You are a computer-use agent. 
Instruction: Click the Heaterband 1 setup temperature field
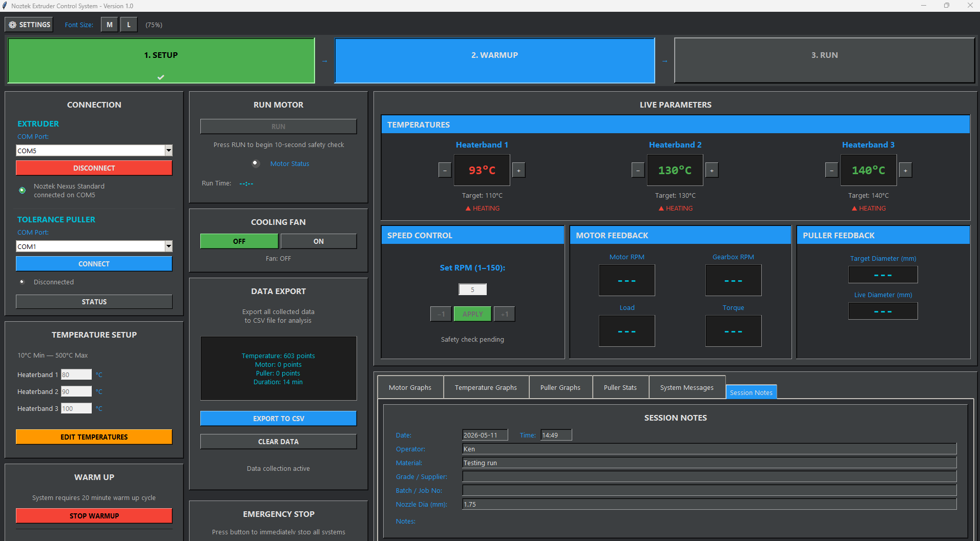click(76, 374)
